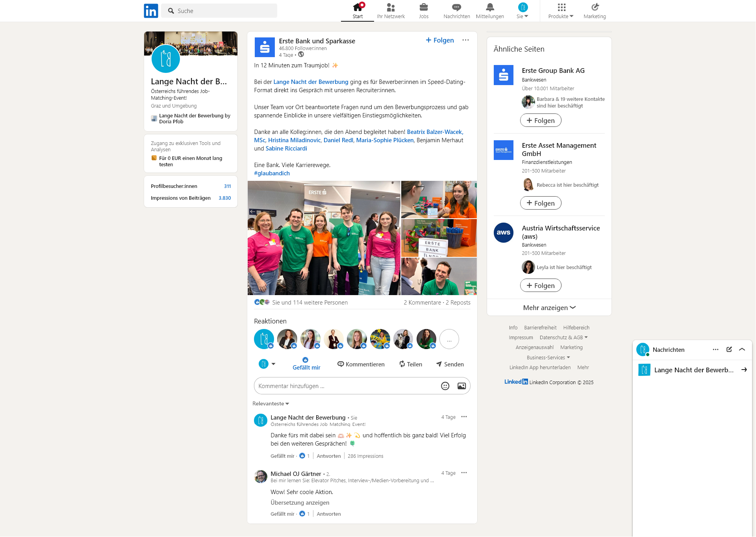
Task: Expand Business-Services footer menu
Action: (x=548, y=358)
